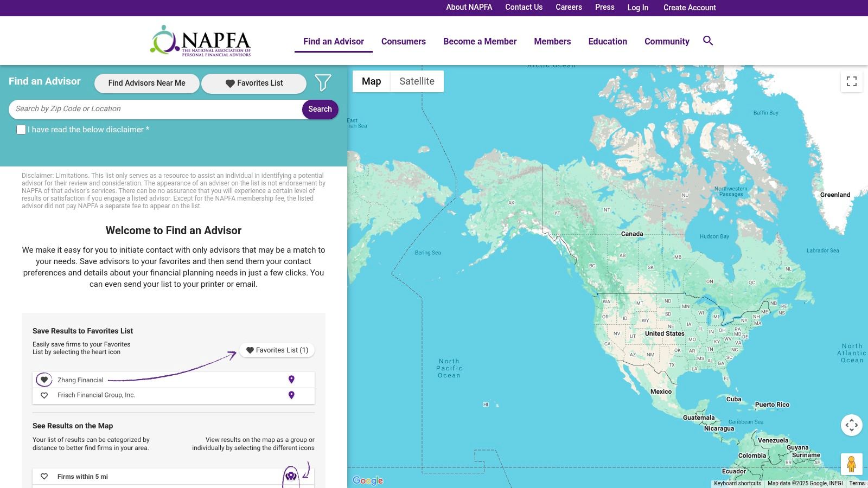The image size is (868, 488).
Task: Click the Puerto Rico label on the map
Action: (x=772, y=404)
